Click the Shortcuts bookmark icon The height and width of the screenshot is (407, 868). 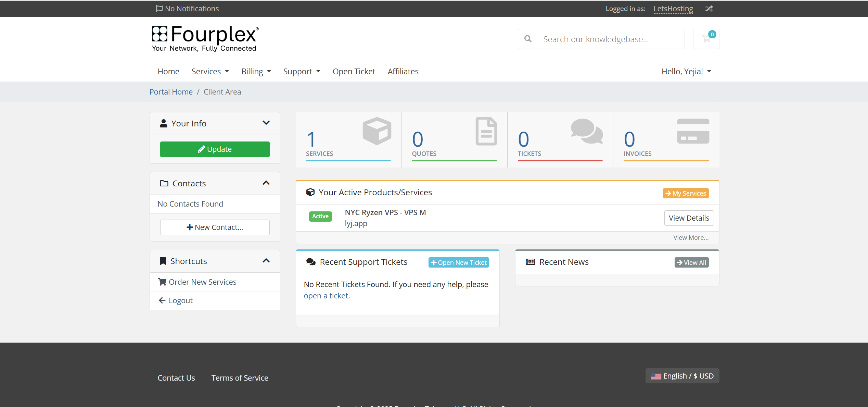tap(163, 261)
